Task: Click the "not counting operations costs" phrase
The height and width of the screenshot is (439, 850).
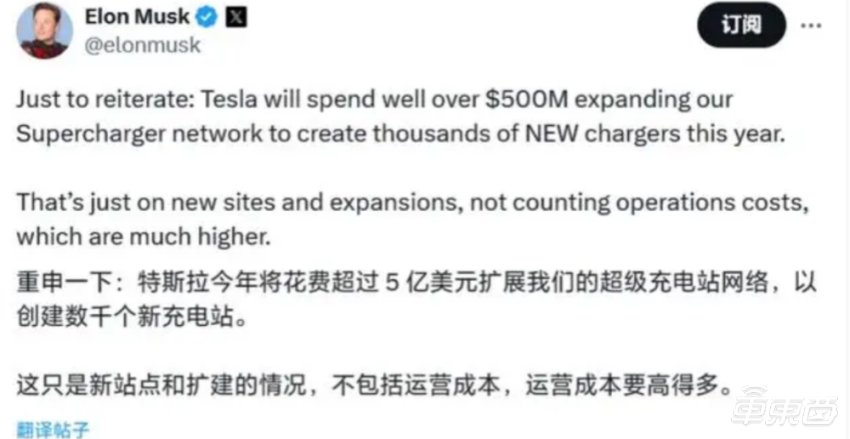Action: coord(634,203)
